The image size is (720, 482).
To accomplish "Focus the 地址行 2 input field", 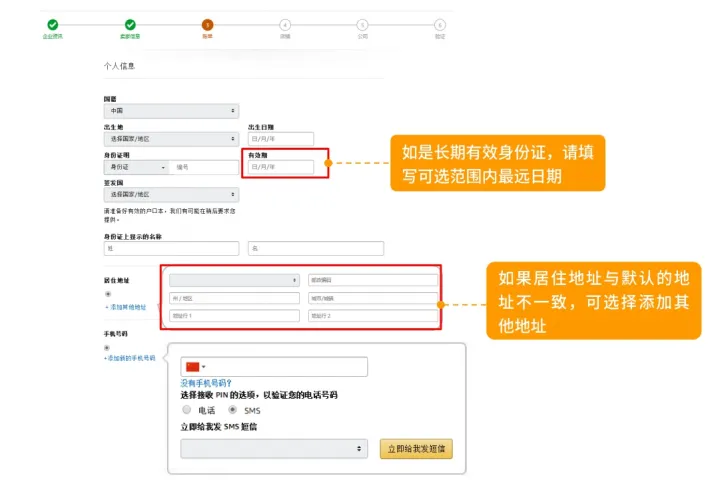I will coord(373,316).
